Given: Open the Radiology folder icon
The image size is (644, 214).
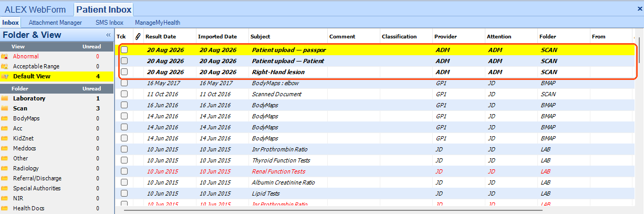Looking at the screenshot, I should [5, 168].
